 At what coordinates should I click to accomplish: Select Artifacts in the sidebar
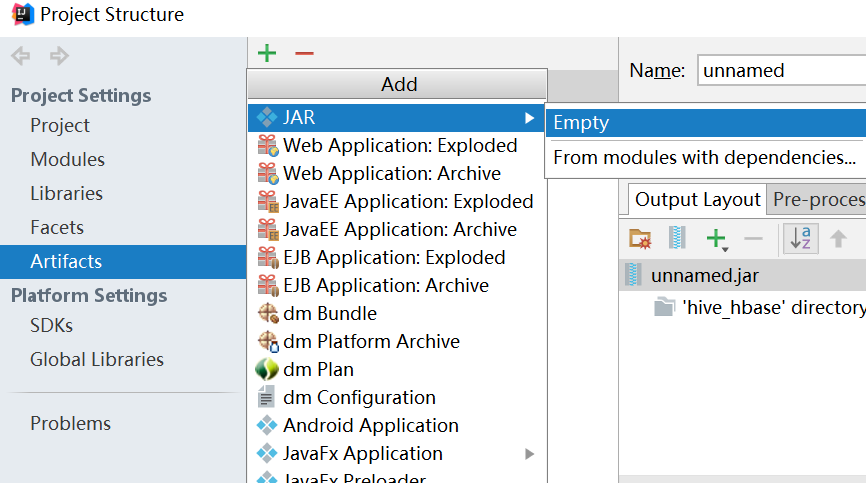[123, 262]
